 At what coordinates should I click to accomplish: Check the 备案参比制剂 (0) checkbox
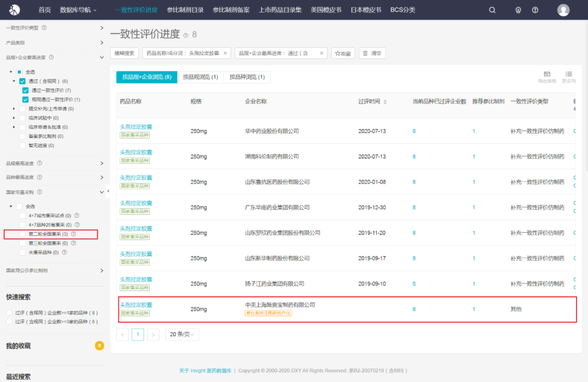click(22, 136)
